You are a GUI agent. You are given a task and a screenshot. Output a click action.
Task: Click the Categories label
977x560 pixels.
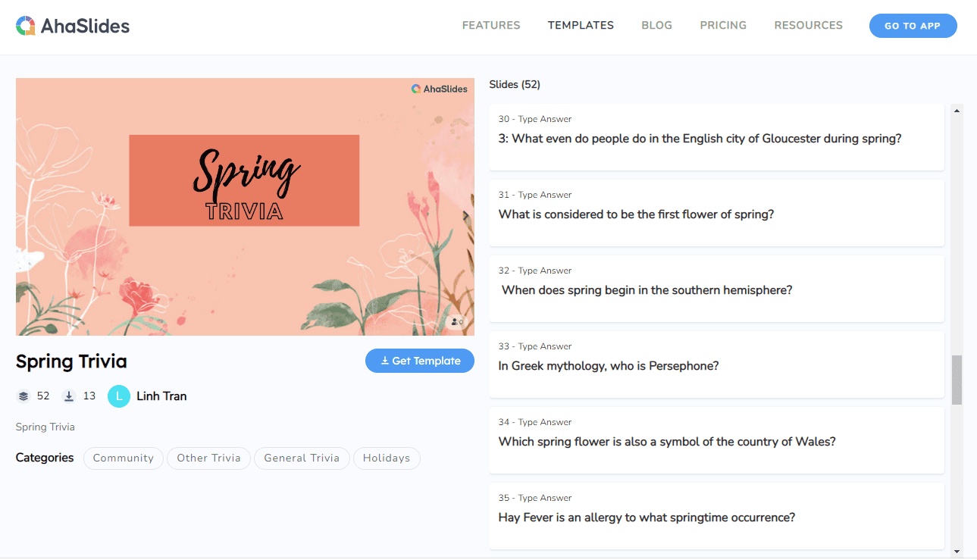pos(45,458)
